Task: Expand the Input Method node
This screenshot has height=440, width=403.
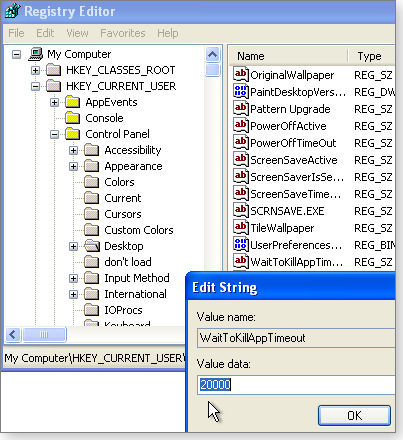Action: [73, 278]
